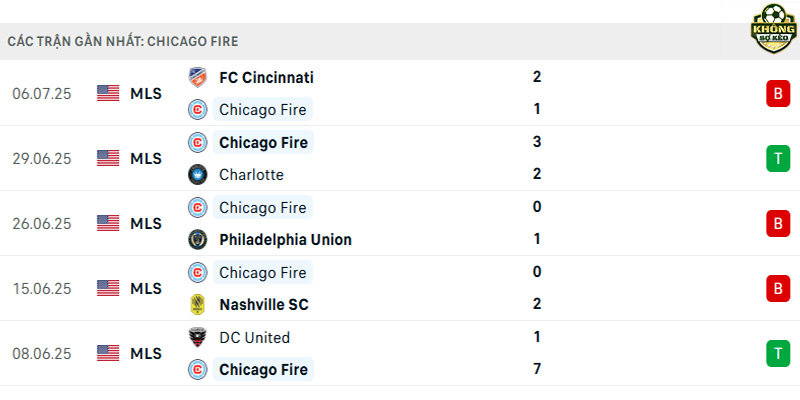This screenshot has height=400, width=800.
Task: Open the FC Cincinnati team link
Action: (x=266, y=78)
